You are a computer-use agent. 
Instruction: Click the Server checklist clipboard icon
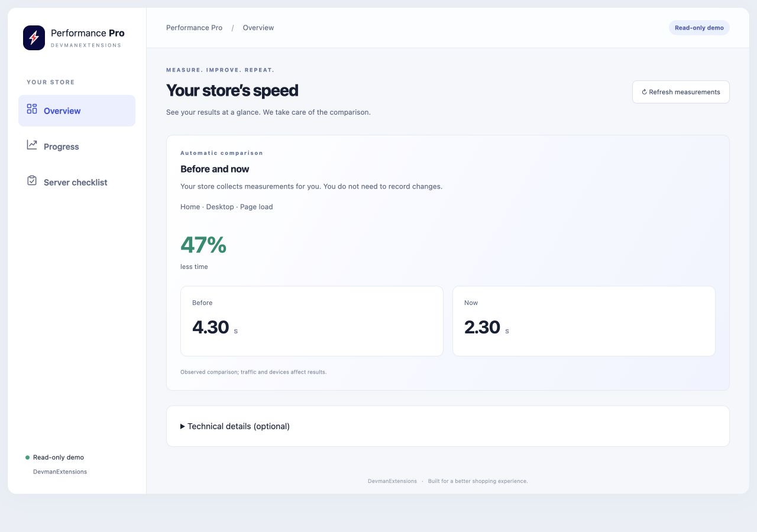tap(32, 181)
